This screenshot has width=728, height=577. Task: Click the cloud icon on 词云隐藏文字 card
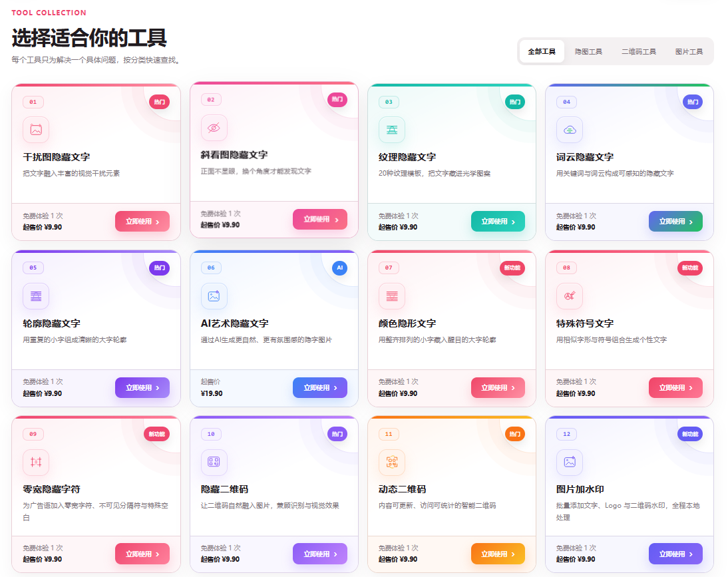click(569, 130)
